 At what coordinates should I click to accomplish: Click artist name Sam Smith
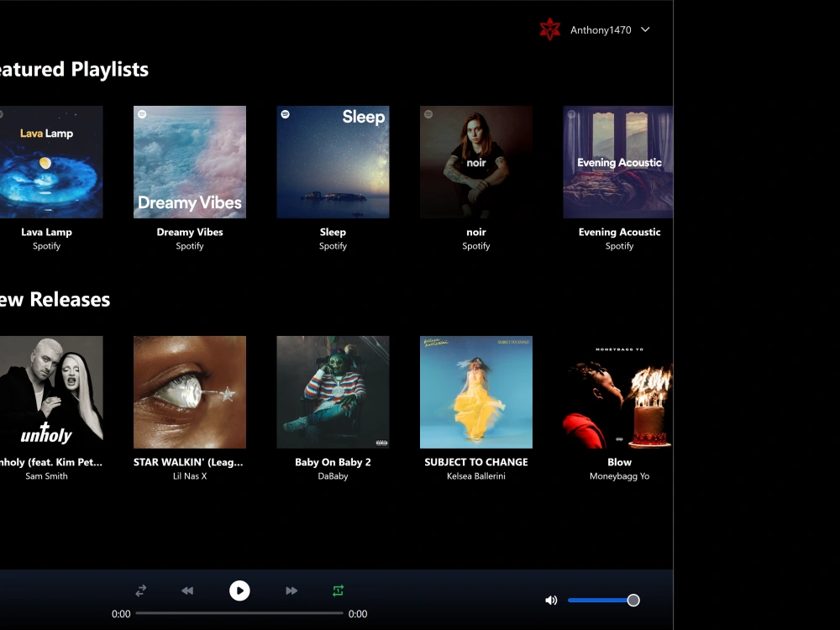[46, 475]
